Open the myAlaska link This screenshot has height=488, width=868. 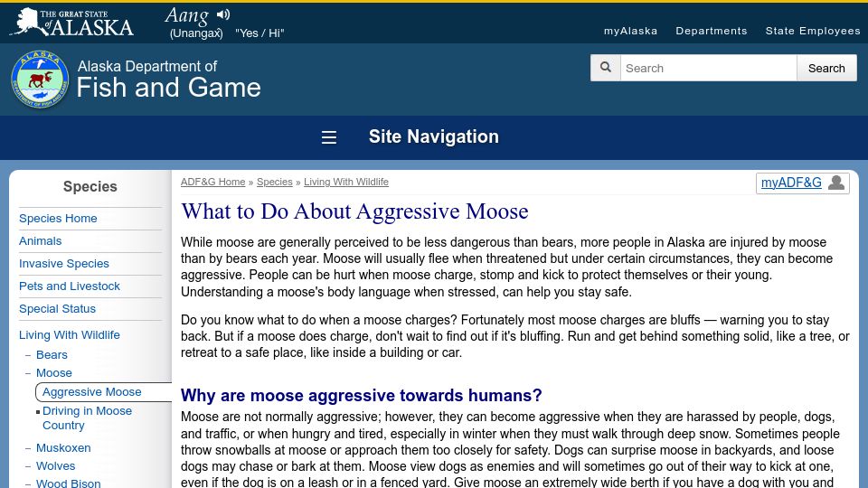click(x=630, y=31)
